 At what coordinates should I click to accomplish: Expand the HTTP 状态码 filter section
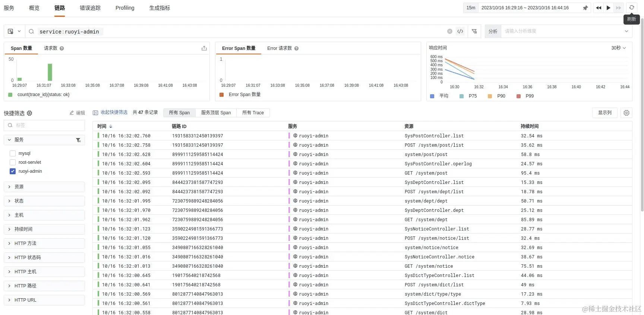(44, 258)
